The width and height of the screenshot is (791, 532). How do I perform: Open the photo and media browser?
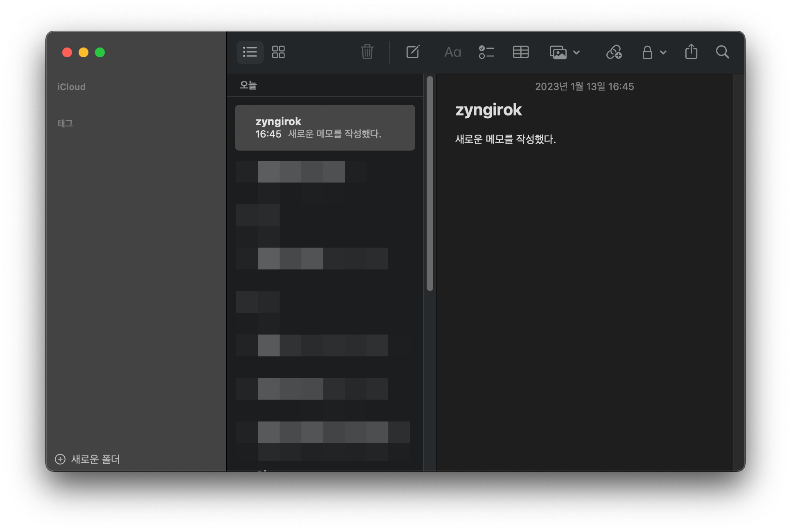pyautogui.click(x=558, y=52)
